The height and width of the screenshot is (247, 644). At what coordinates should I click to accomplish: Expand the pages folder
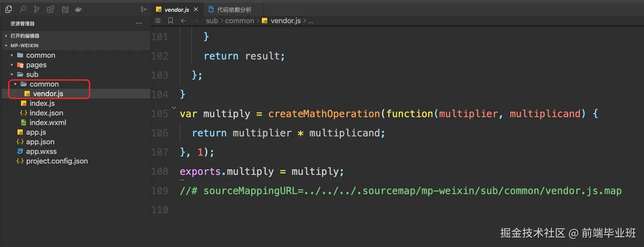pyautogui.click(x=75, y=65)
